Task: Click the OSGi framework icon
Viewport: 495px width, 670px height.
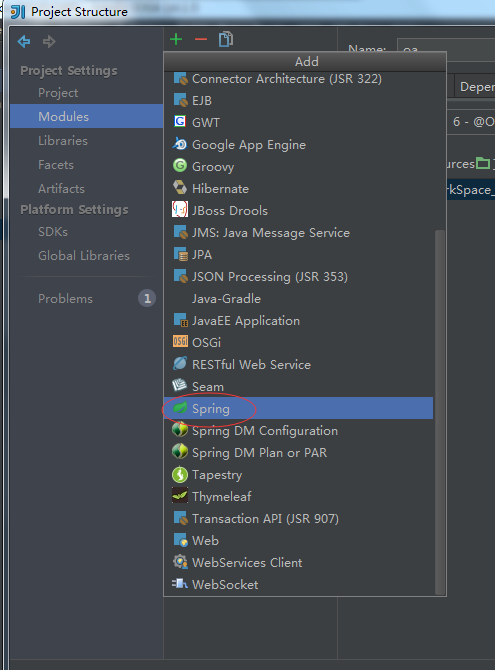Action: 180,341
